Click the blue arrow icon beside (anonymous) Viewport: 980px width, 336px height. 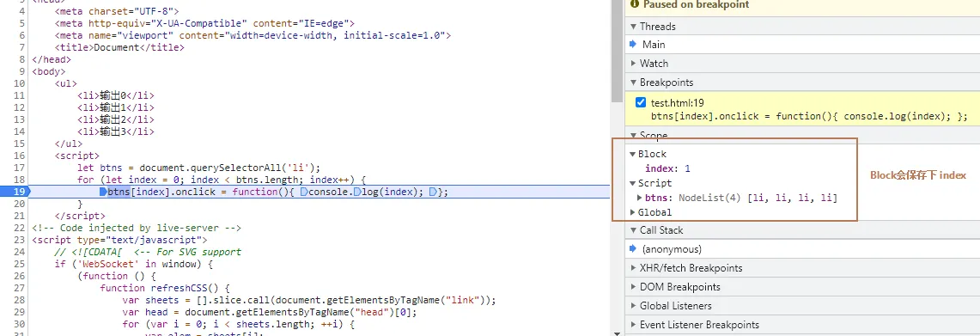pyautogui.click(x=632, y=249)
